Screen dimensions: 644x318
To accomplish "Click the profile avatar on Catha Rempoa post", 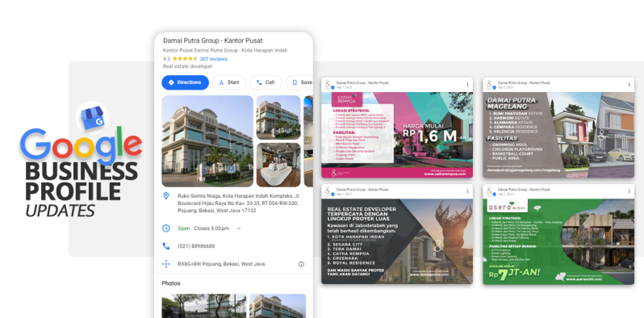I will (x=328, y=85).
